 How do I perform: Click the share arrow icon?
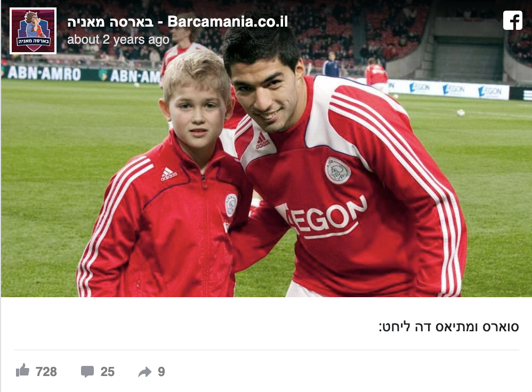(x=145, y=372)
